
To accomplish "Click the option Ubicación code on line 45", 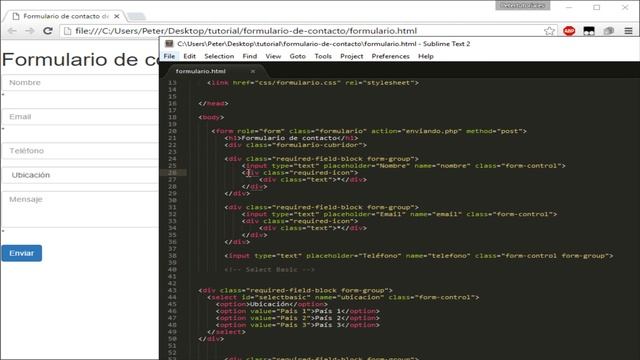I will click(272, 304).
